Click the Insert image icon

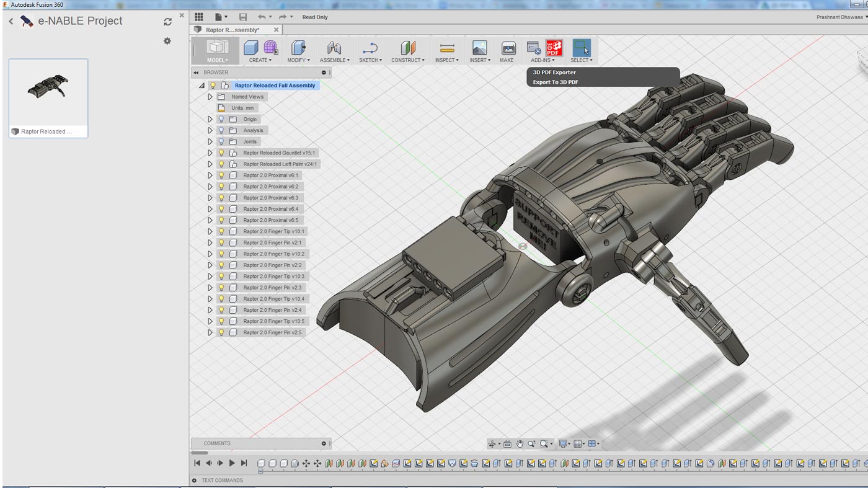[x=479, y=48]
